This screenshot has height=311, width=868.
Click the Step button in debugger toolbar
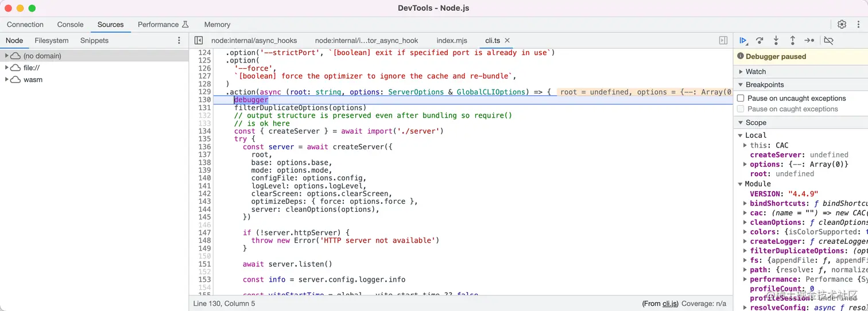(809, 41)
